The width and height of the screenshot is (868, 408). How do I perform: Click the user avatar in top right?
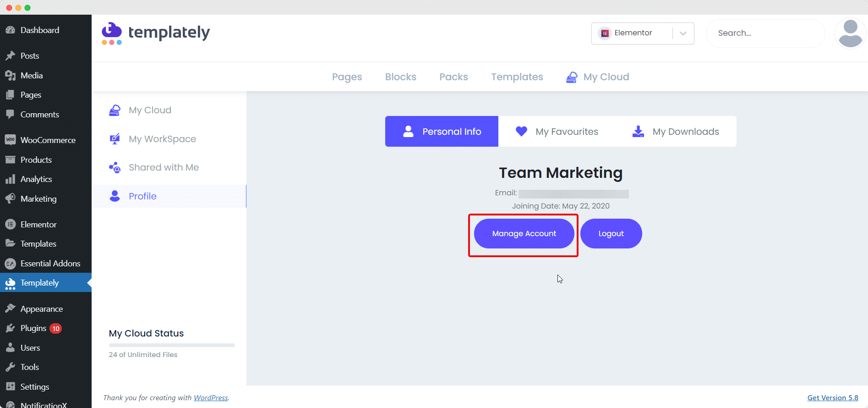(851, 33)
